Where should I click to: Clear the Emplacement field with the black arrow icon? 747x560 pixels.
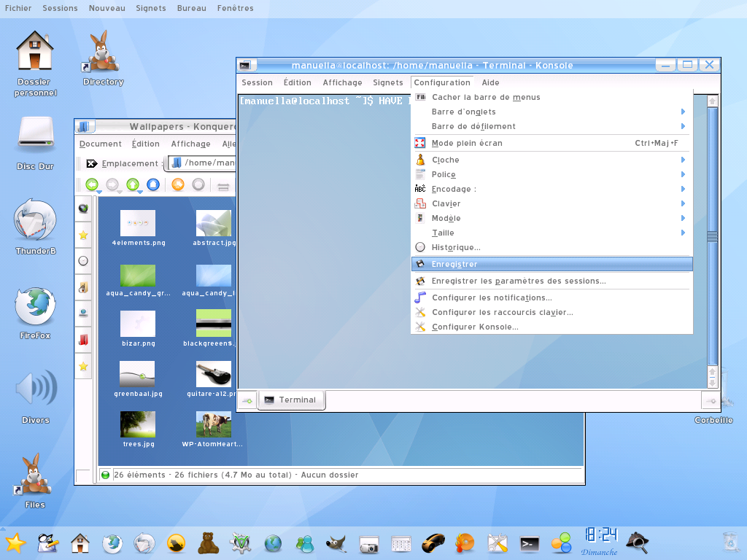[91, 164]
